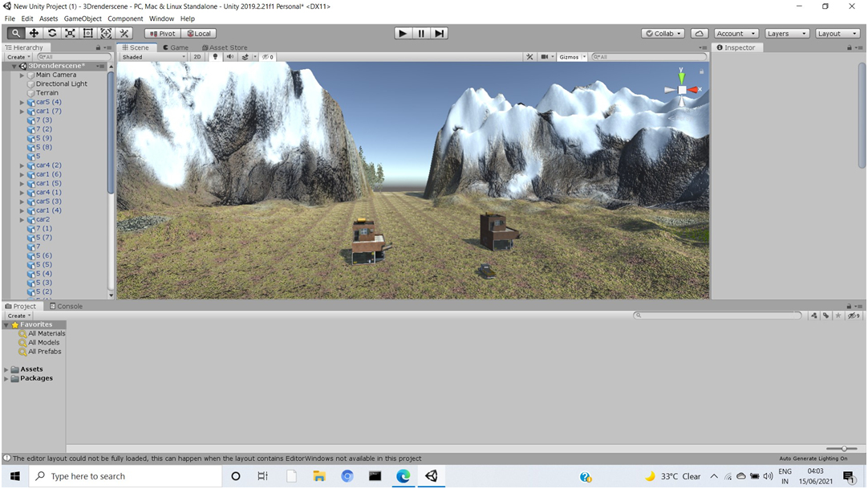Open the GameObject menu
The width and height of the screenshot is (868, 489).
tap(83, 18)
